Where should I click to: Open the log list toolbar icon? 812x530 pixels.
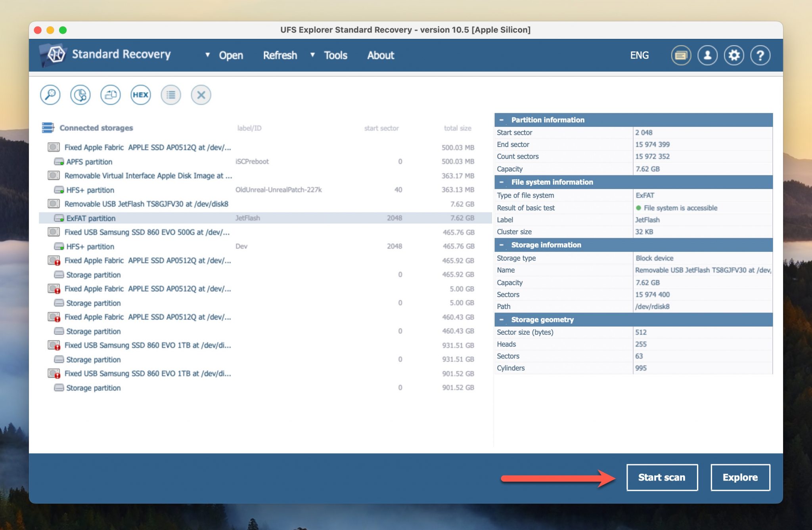(x=170, y=95)
